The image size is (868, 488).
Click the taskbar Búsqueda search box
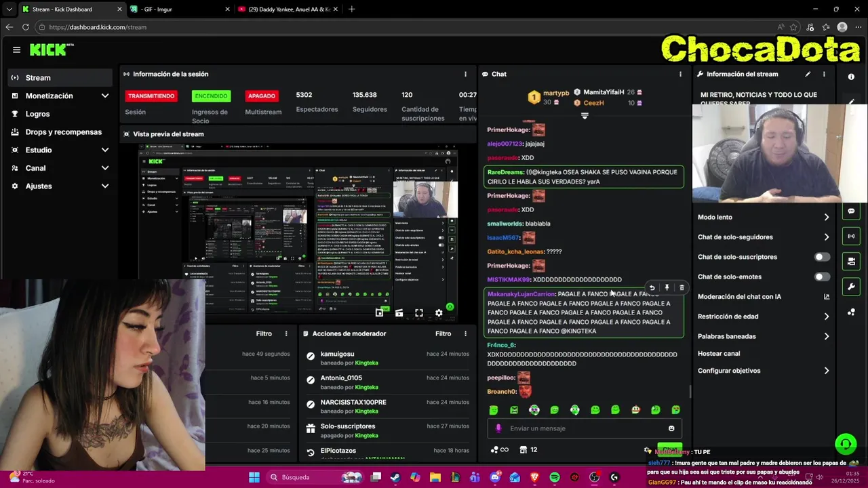point(315,477)
